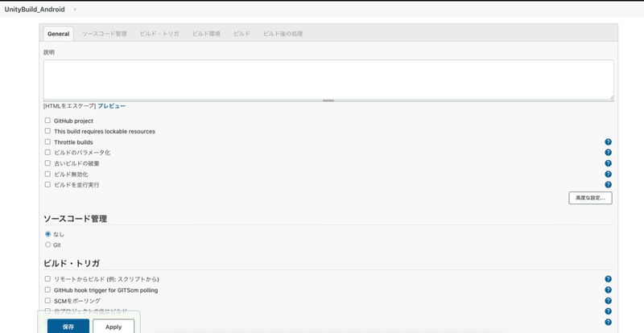Open help for ビルドのパラメータ化
This screenshot has width=644, height=333.
point(608,152)
